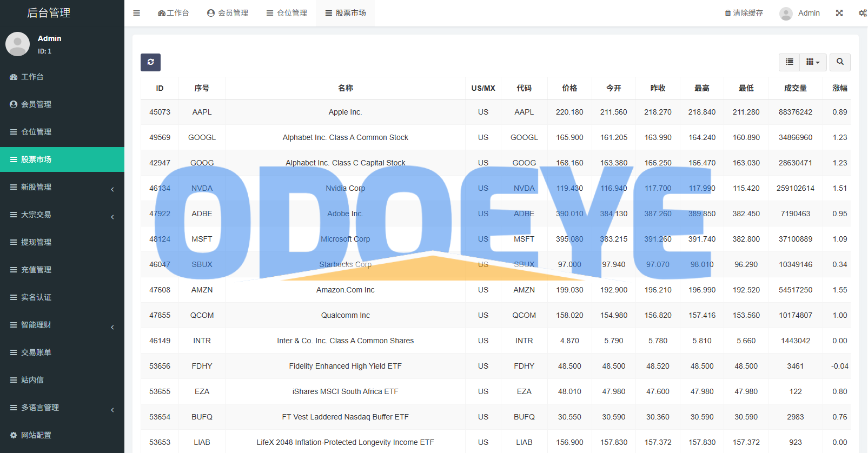Click the Admin avatar in top bar
The image size is (868, 453).
[x=786, y=14]
